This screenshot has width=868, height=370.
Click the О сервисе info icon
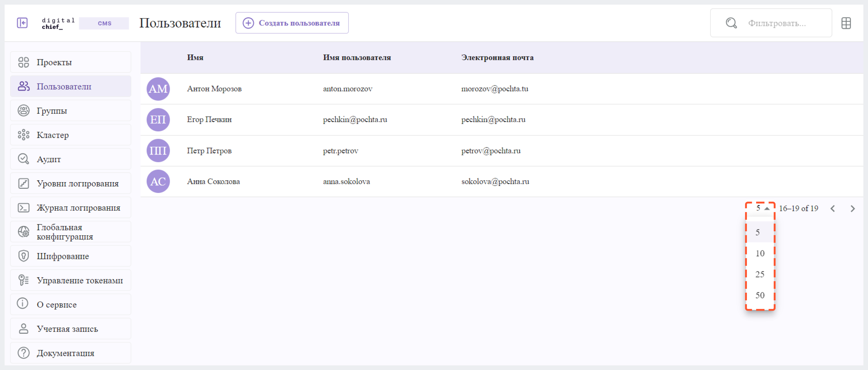[22, 303]
